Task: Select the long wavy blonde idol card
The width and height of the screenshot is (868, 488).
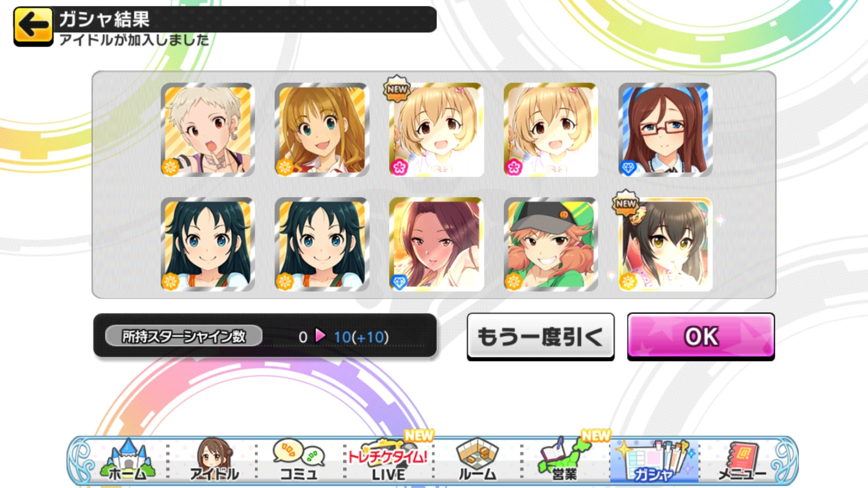Action: [322, 130]
